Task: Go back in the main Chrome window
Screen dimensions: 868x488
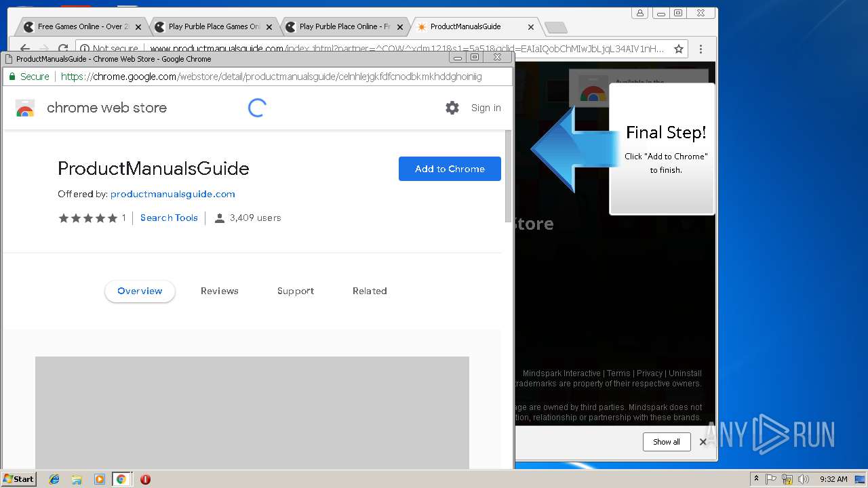Action: pyautogui.click(x=25, y=49)
